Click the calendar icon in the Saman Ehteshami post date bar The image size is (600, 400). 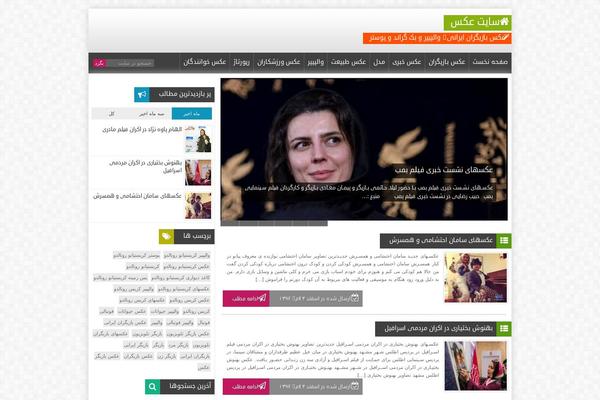click(355, 298)
